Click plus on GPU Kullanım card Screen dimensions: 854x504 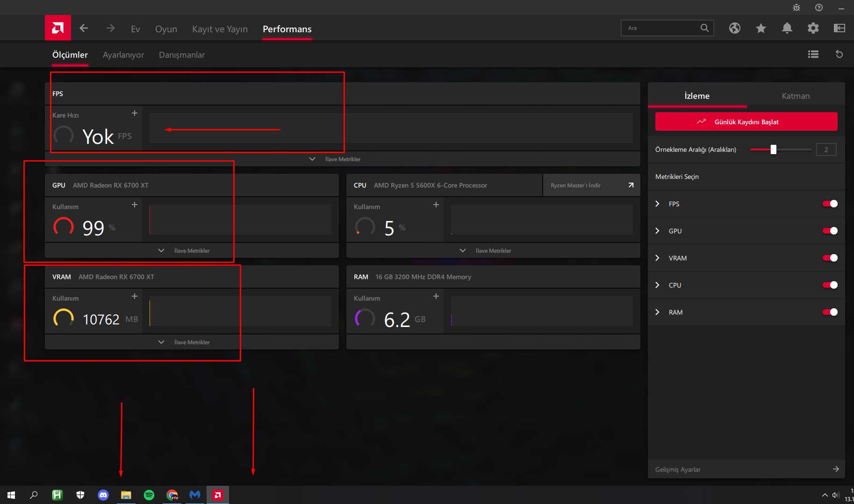click(135, 205)
